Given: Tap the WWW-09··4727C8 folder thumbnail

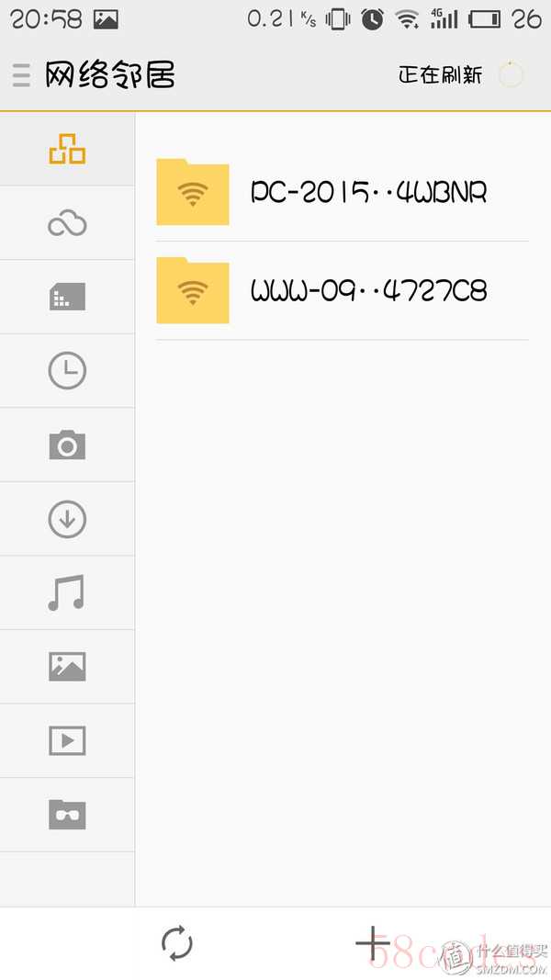Looking at the screenshot, I should click(x=193, y=290).
